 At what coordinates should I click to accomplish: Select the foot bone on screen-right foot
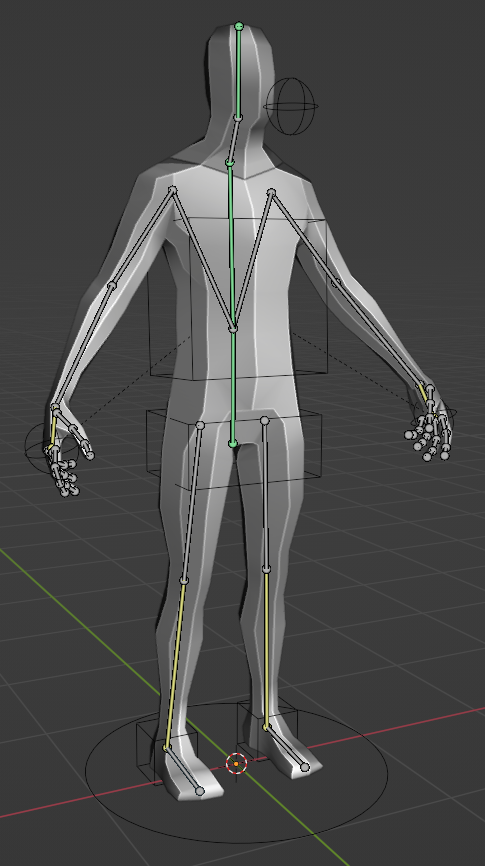click(x=286, y=747)
